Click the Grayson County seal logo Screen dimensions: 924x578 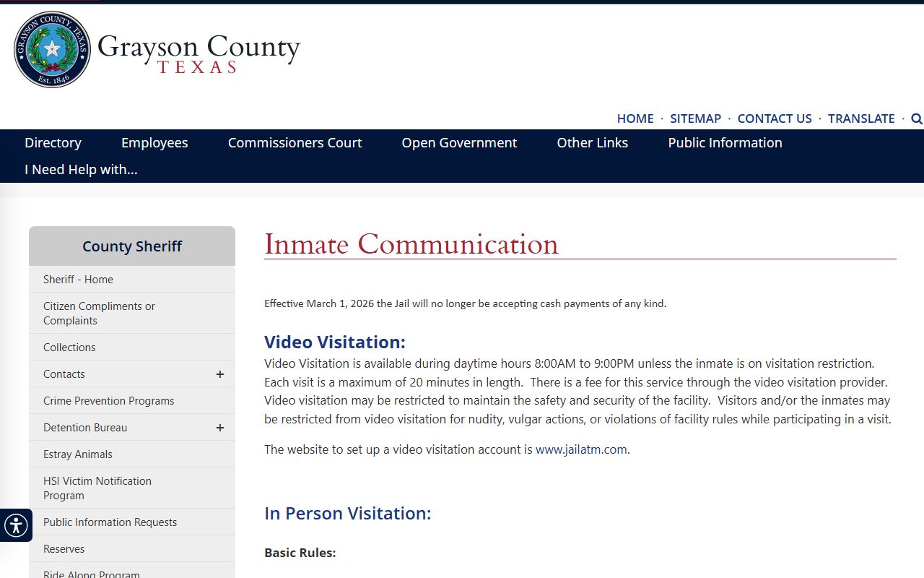click(53, 50)
